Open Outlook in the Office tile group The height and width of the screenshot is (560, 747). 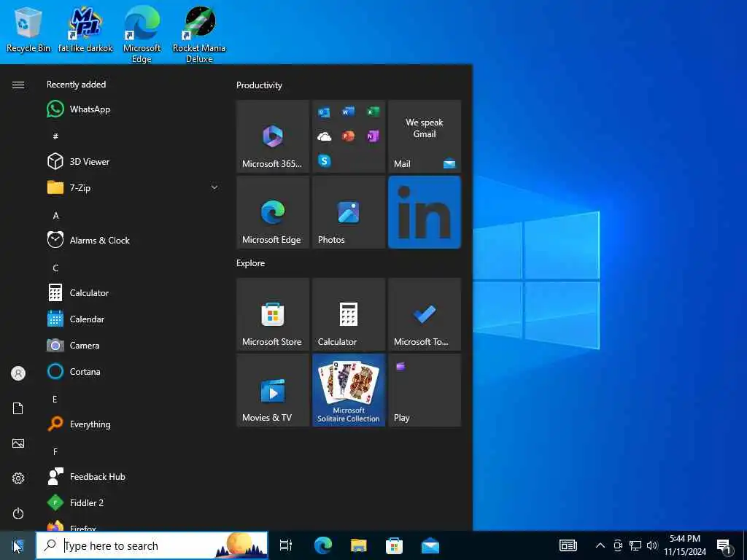click(325, 112)
